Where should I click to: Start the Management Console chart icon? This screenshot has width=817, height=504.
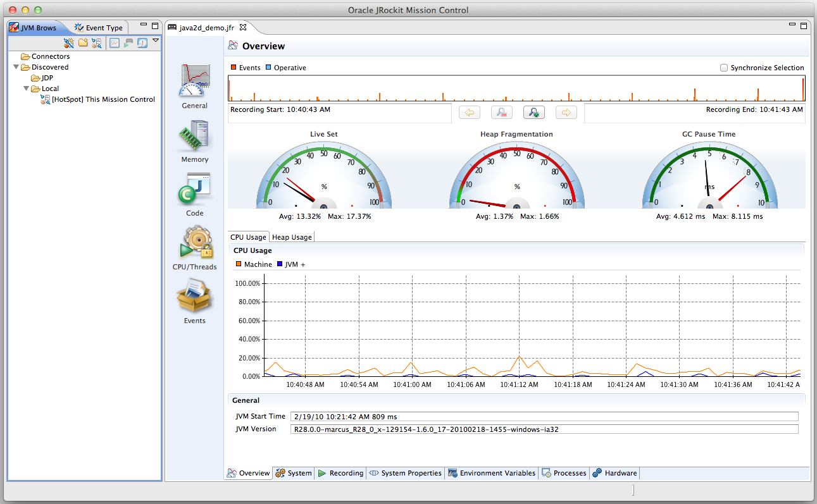[x=115, y=43]
